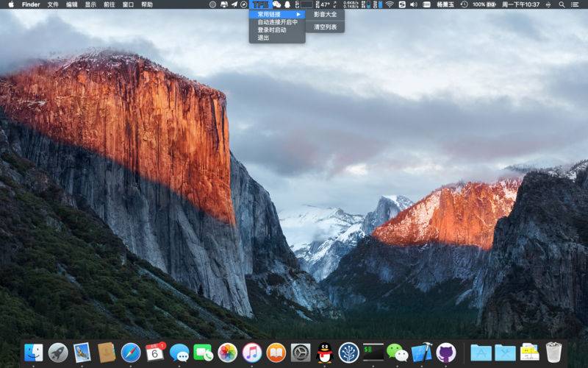This screenshot has height=368, width=588.
Task: Open battery 100% status menu
Action: tap(484, 4)
